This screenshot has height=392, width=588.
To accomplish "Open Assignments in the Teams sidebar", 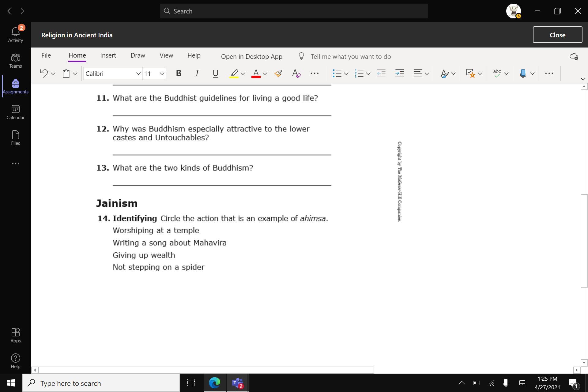I will tap(15, 86).
